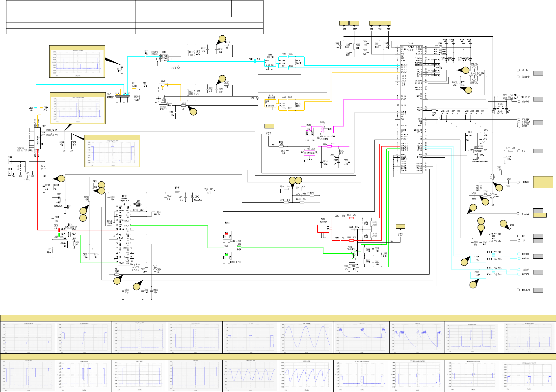556x392 pixels.
Task: Click the yellow probe marker at R813
Action: click(222, 39)
